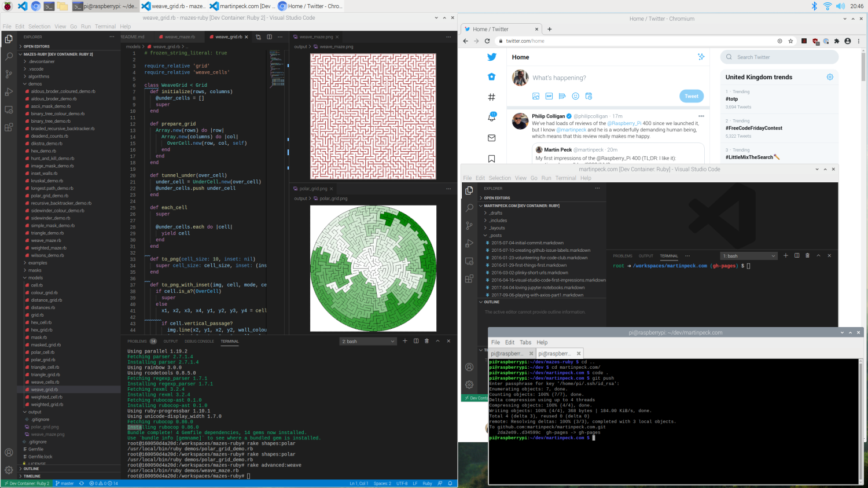The image size is (868, 488).
Task: Open Terminal menu in mazes-ruby VS Code
Action: [105, 27]
